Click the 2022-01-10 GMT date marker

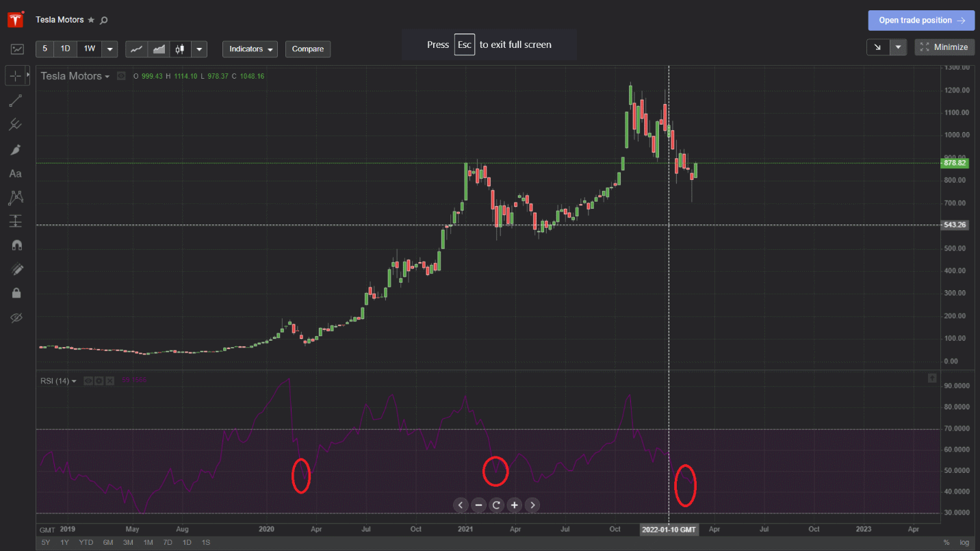pyautogui.click(x=669, y=530)
